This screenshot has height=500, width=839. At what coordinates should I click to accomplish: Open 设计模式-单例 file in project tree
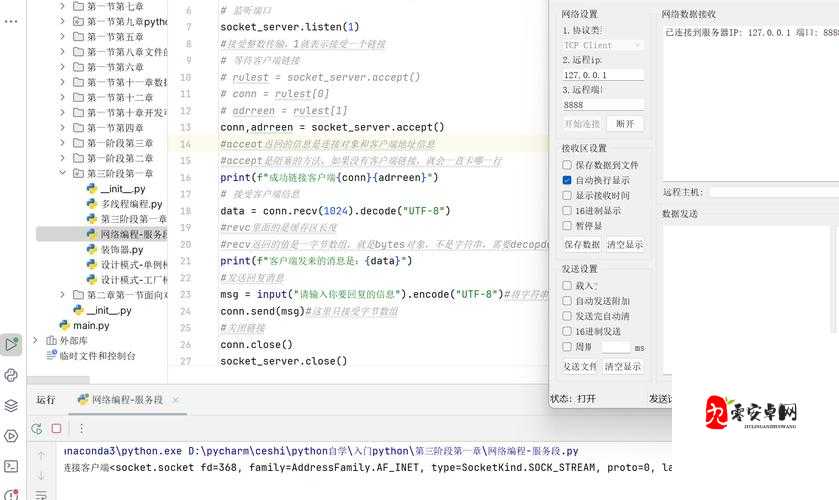click(x=127, y=264)
